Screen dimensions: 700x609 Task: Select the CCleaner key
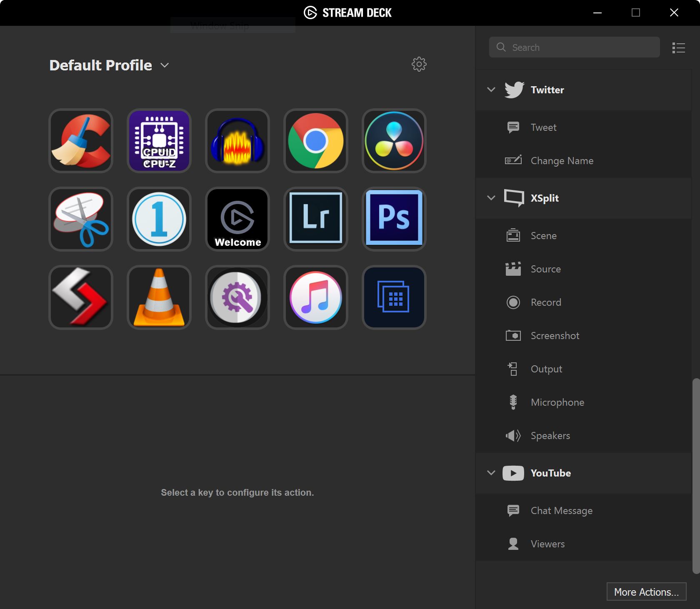pyautogui.click(x=81, y=141)
